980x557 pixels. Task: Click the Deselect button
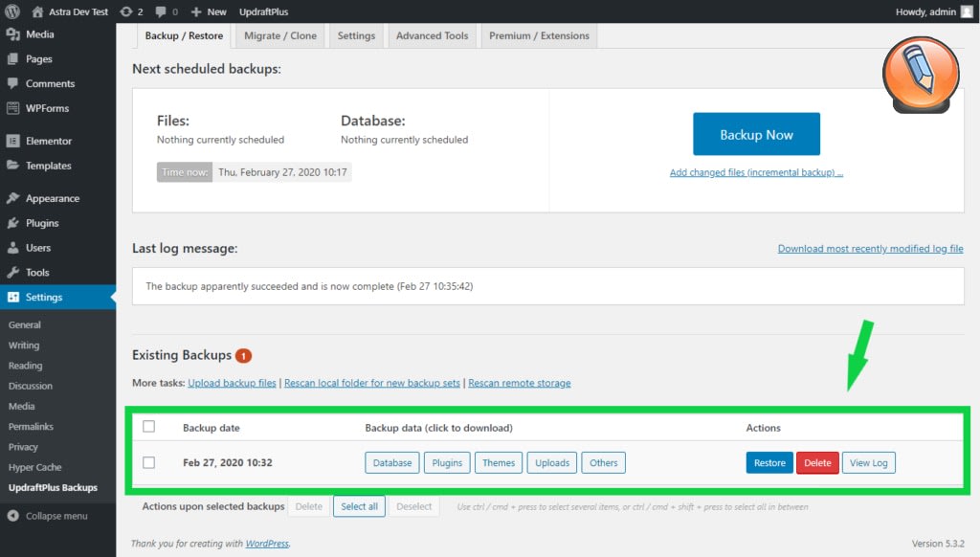[x=413, y=506]
